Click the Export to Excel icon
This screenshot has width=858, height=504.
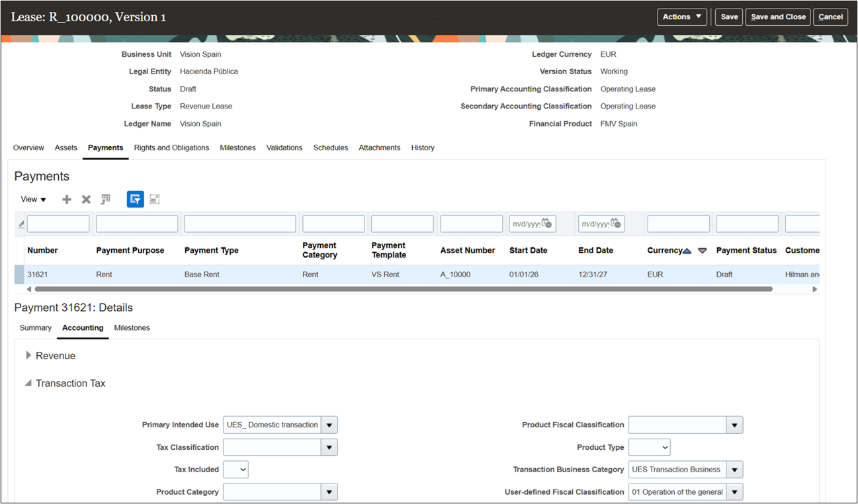pyautogui.click(x=105, y=198)
